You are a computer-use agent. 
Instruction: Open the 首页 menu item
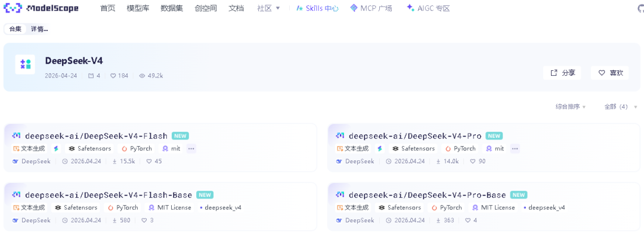pos(107,8)
